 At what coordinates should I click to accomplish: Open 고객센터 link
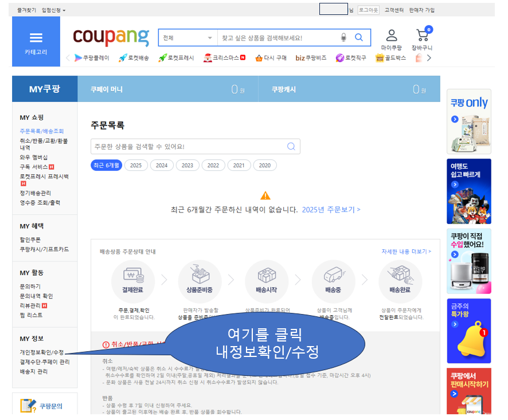click(394, 10)
